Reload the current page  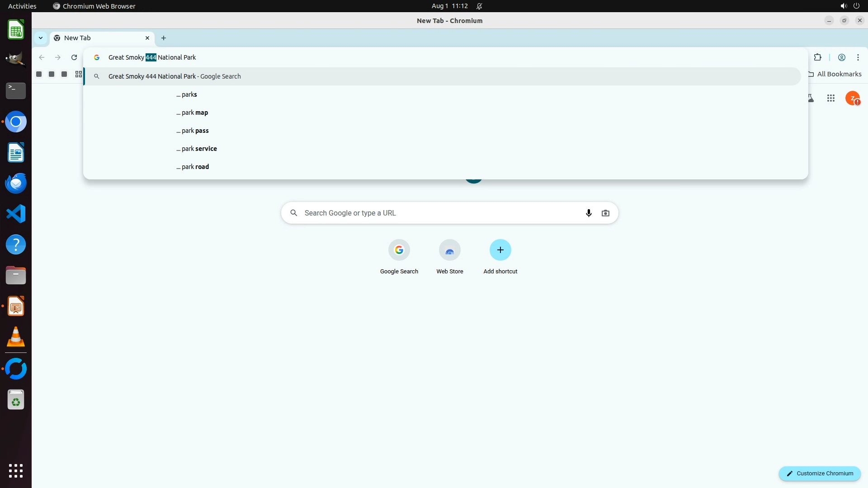coord(74,57)
